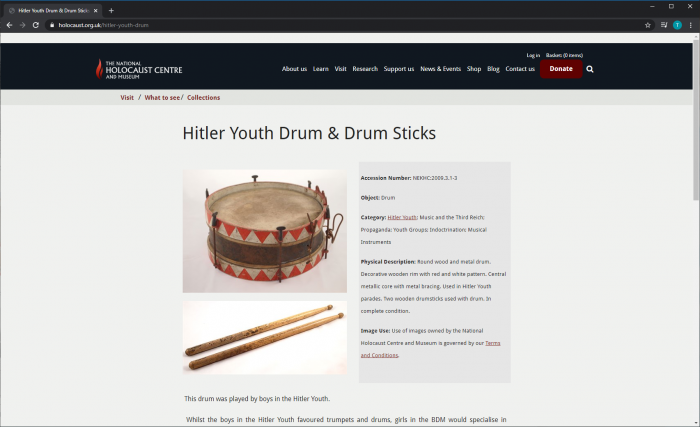The image size is (700, 427).
Task: Open a new browser tab with the plus
Action: pos(111,10)
